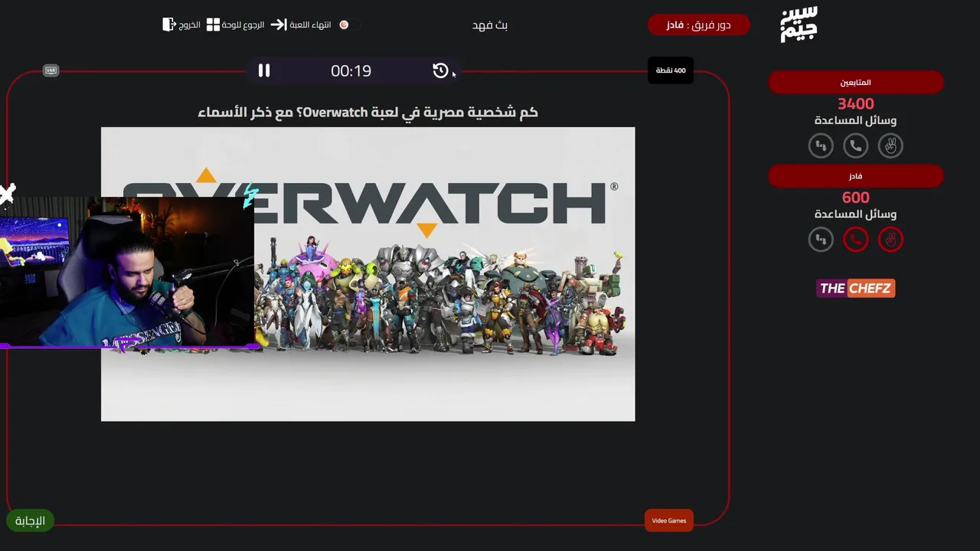Click the الخروج exit label
Viewport: 980px width, 551px height.
[x=190, y=24]
